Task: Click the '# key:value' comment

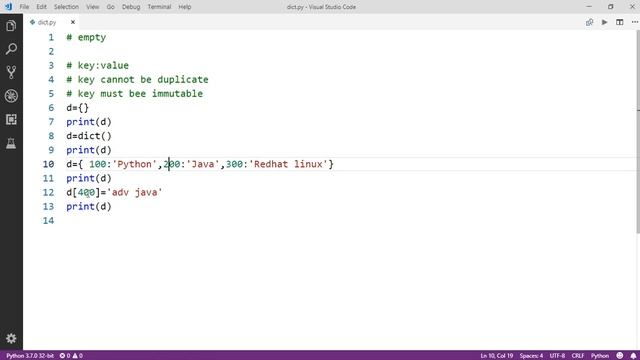Action: 98,66
